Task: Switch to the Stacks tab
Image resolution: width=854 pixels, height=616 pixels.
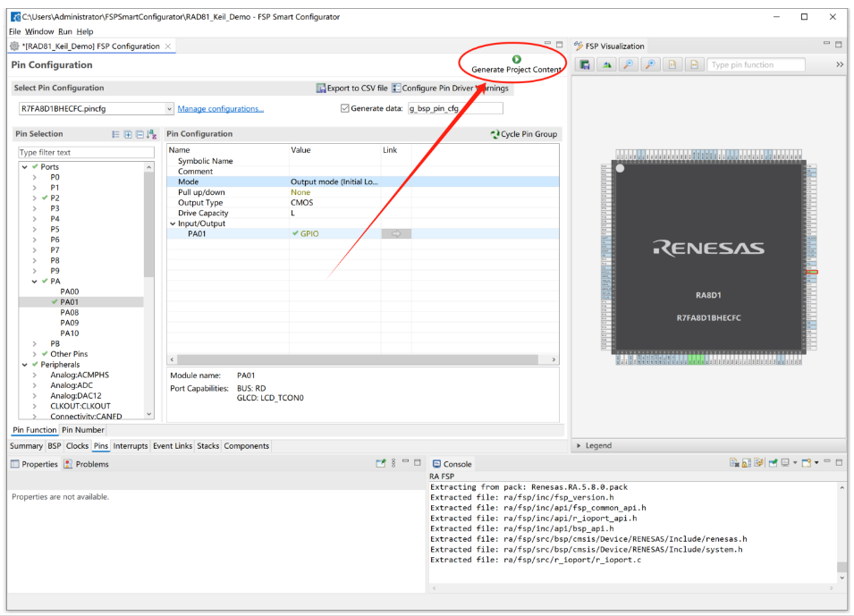Action: point(207,445)
